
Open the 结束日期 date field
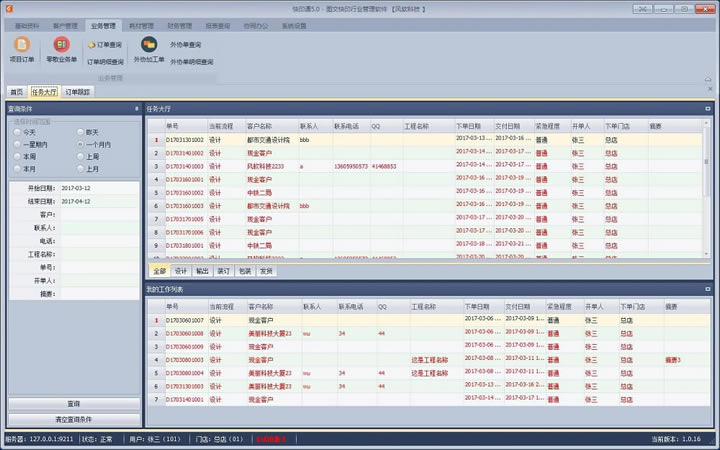[x=99, y=202]
